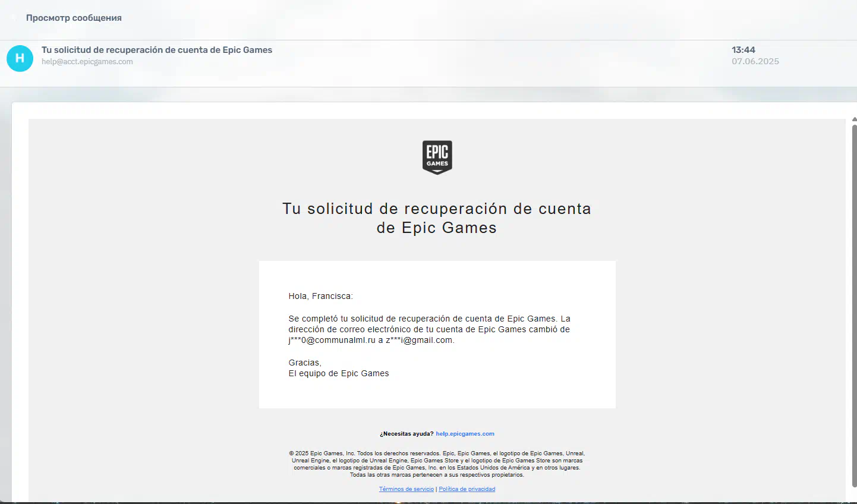857x504 pixels.
Task: Click the signature "El equipo de Epic Games"
Action: (x=339, y=373)
